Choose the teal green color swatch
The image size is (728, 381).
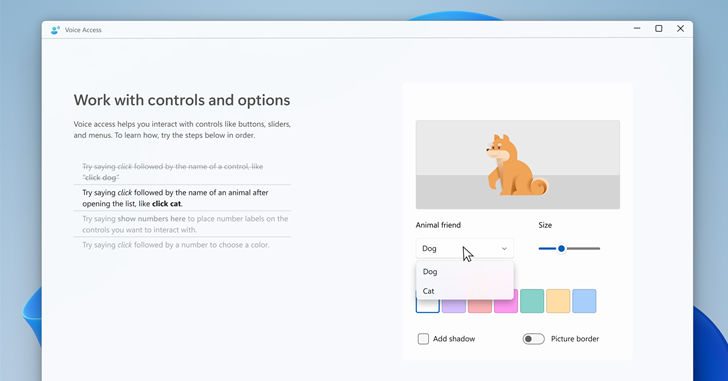(x=532, y=301)
